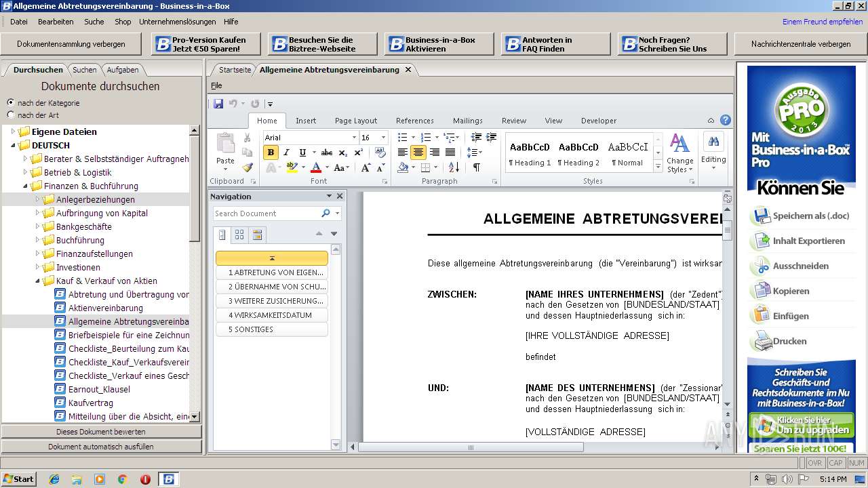Toggle Italic formatting

click(x=286, y=152)
